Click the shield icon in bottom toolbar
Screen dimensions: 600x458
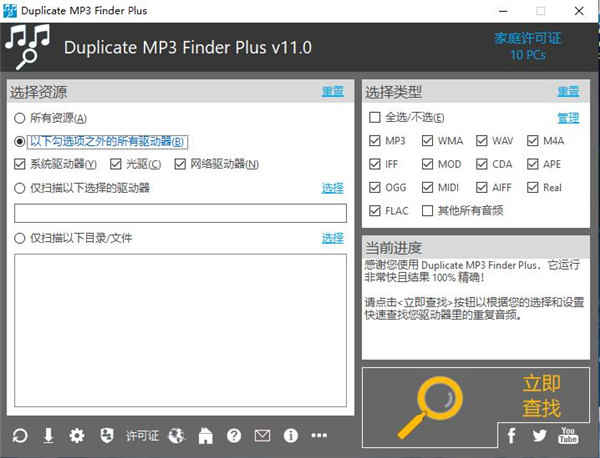107,435
